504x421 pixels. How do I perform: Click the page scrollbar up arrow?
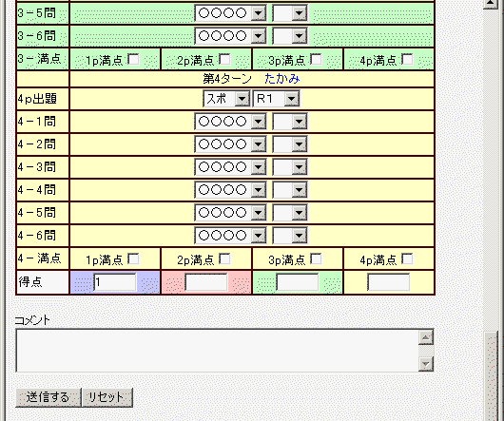[x=491, y=3]
